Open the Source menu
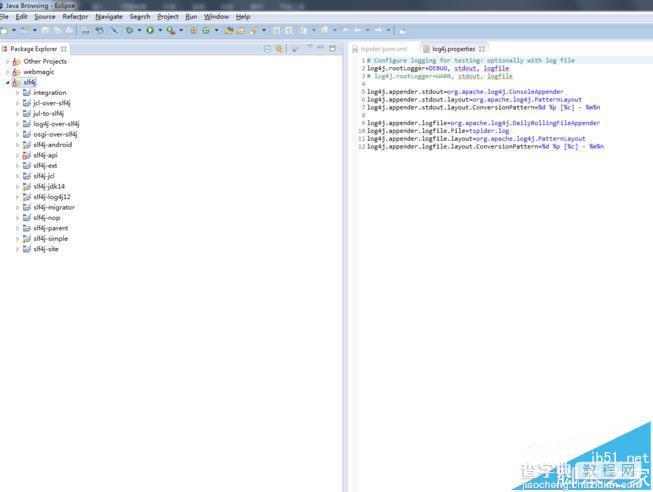653x492 pixels. (x=45, y=17)
